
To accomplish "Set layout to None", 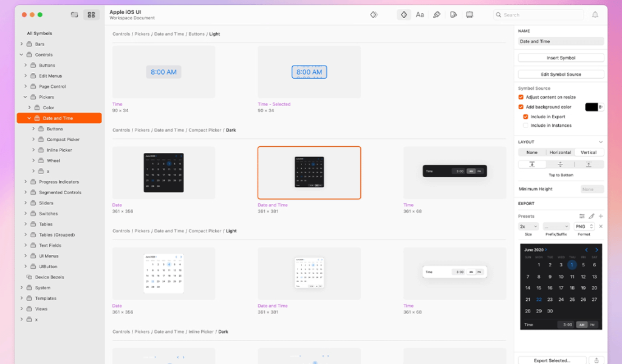I will point(532,152).
